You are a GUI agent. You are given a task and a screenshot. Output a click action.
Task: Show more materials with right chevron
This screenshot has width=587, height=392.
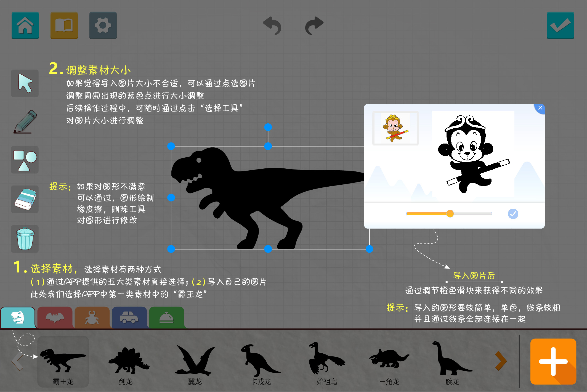pyautogui.click(x=501, y=361)
